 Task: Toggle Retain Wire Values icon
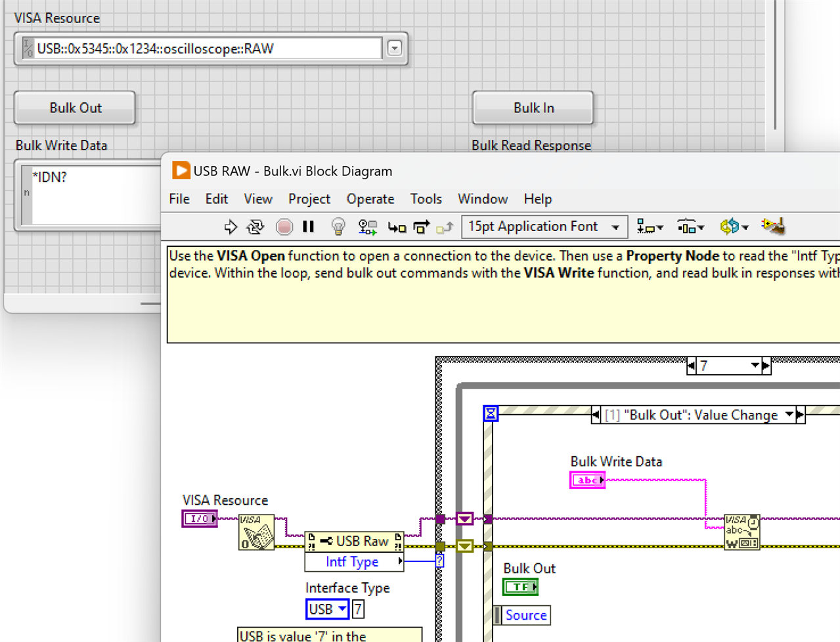(367, 227)
